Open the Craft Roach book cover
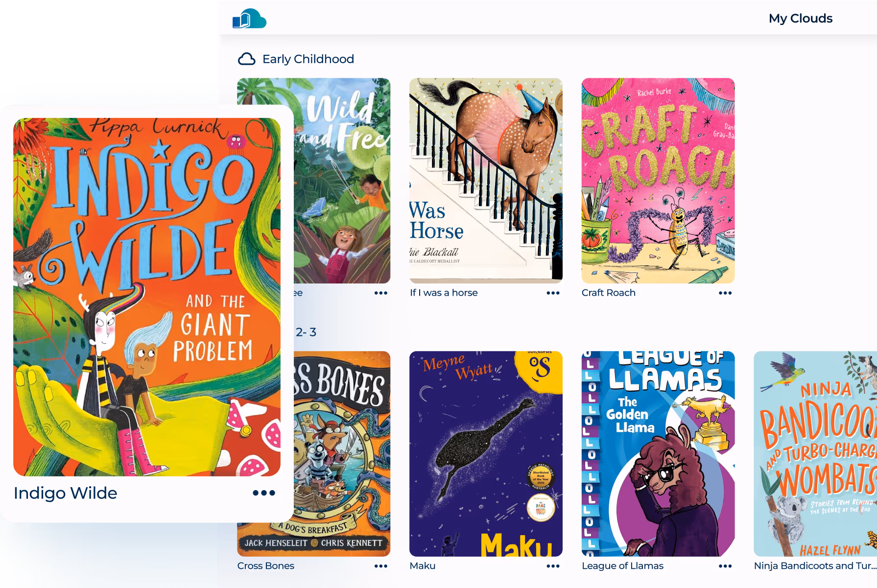The image size is (877, 588). click(658, 181)
